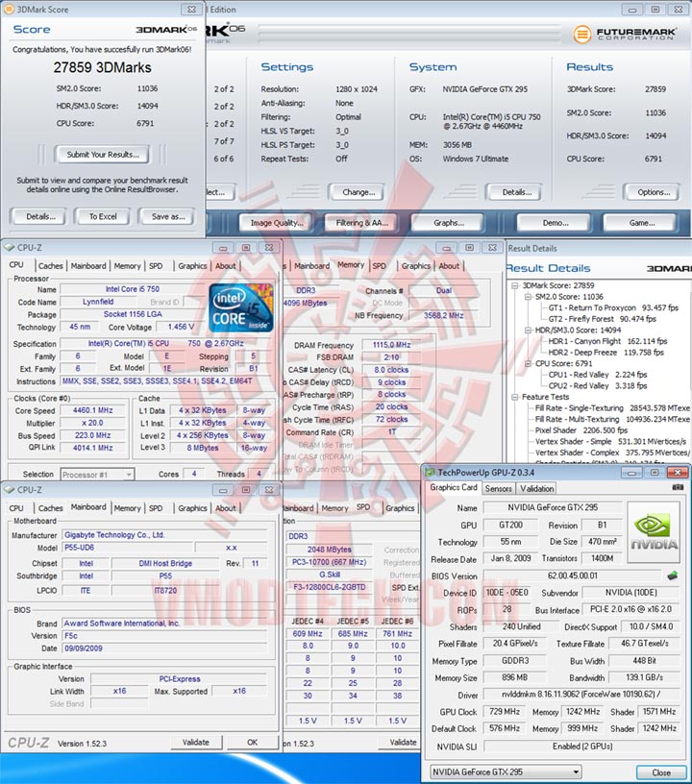The height and width of the screenshot is (784, 692).
Task: Select CPU1 - Red Valley result row
Action: pos(598,375)
